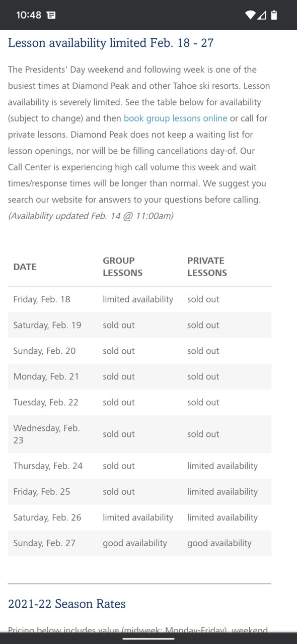Tap the DATE column header
This screenshot has height=644, width=297.
[25, 267]
